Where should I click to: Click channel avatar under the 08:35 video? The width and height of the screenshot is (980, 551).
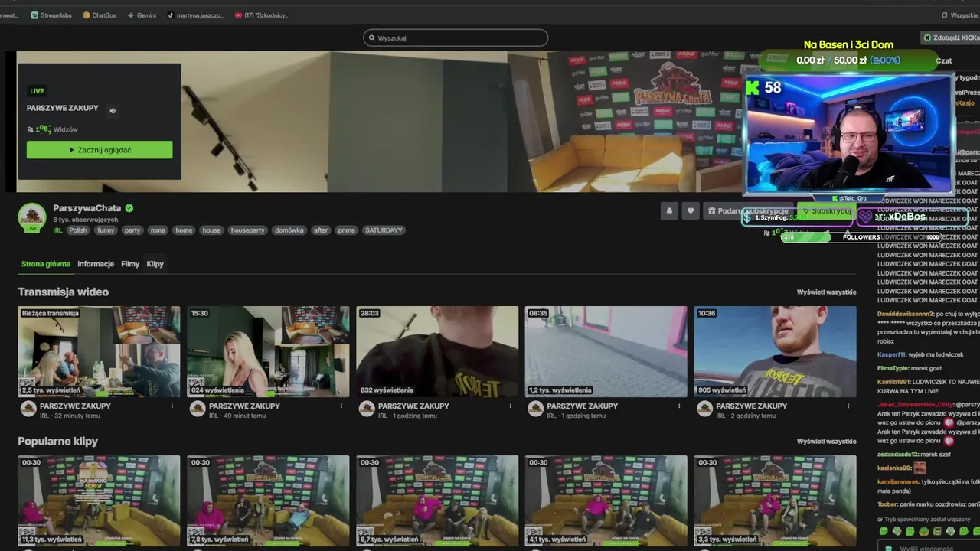(x=536, y=409)
